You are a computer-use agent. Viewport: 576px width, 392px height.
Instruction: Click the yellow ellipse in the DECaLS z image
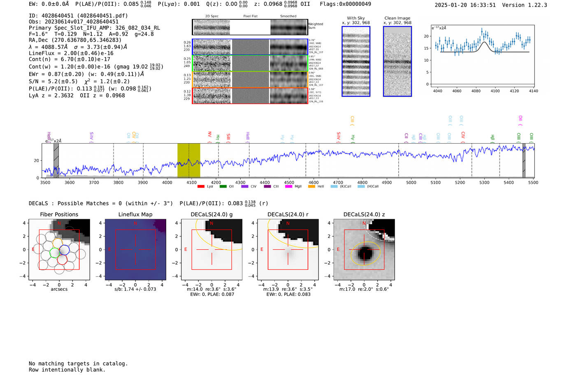(x=365, y=253)
